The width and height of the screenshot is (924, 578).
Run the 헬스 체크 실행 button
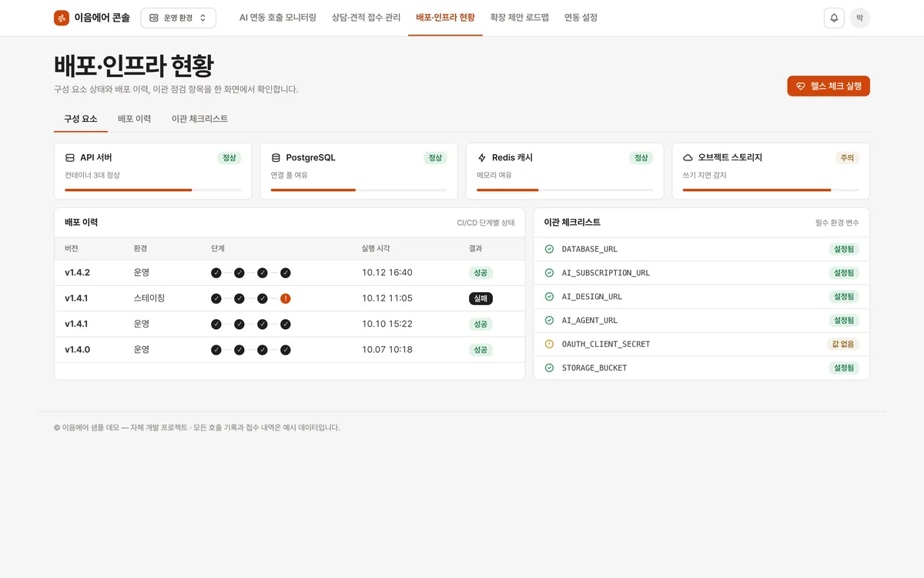pos(829,86)
